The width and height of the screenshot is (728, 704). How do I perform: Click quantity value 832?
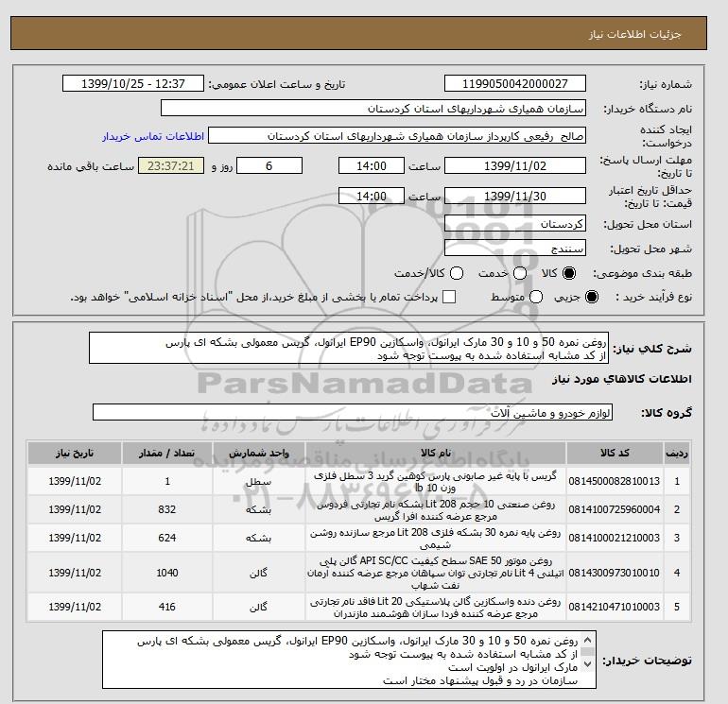pos(167,509)
